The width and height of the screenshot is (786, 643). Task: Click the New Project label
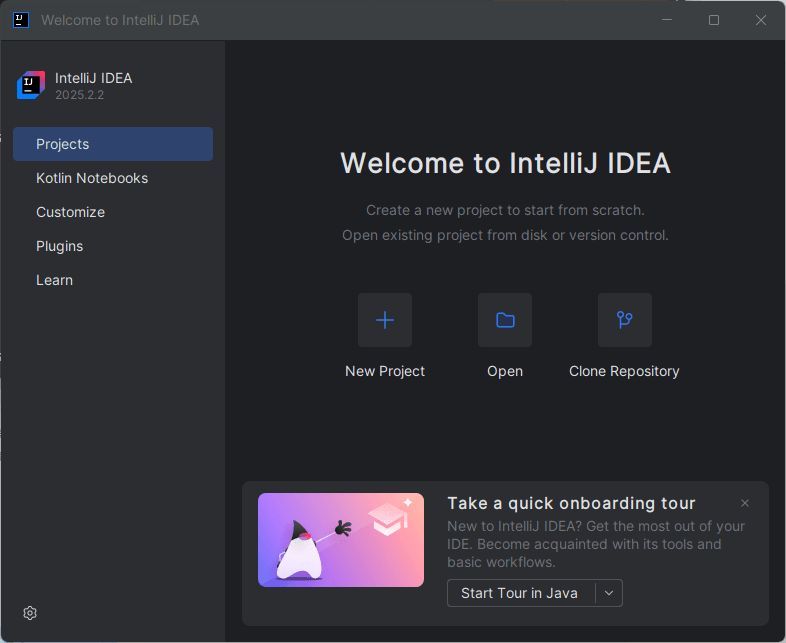385,371
